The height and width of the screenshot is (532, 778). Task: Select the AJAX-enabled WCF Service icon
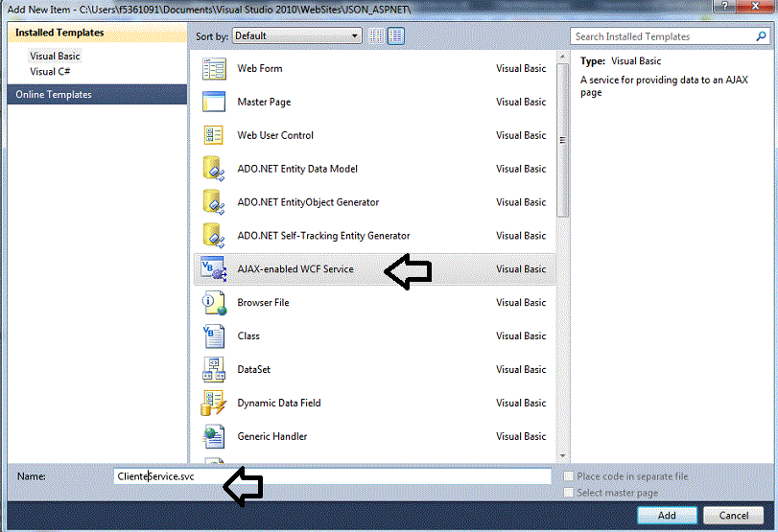pyautogui.click(x=214, y=268)
